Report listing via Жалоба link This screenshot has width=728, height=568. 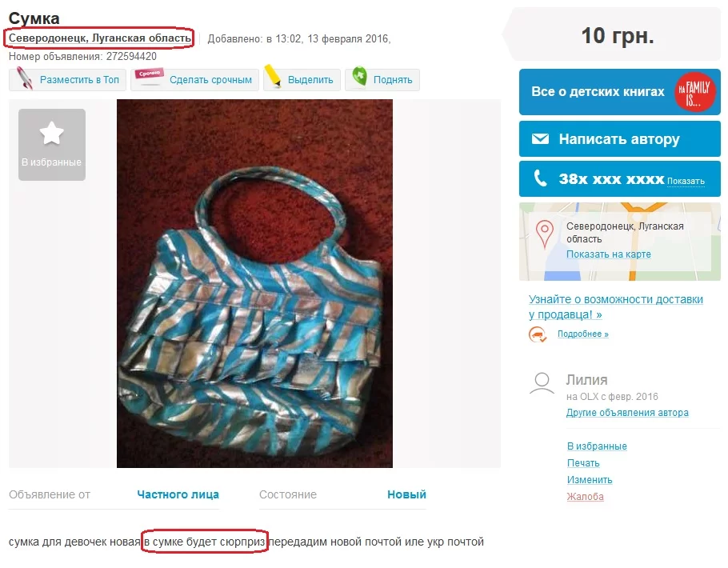pyautogui.click(x=585, y=497)
